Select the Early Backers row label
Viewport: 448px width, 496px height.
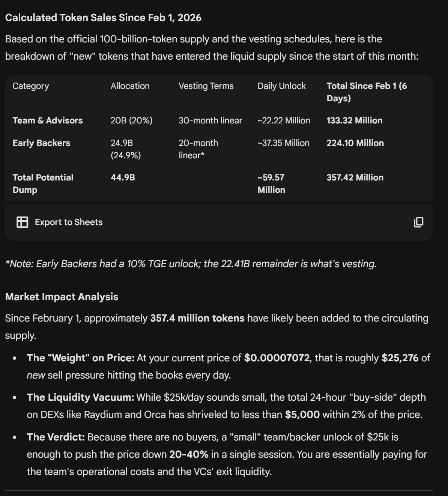[41, 143]
